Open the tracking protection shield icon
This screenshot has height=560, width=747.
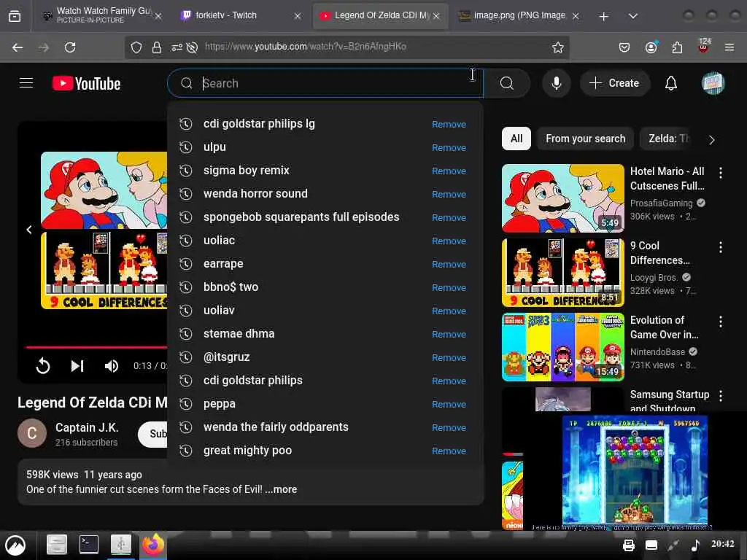(136, 47)
